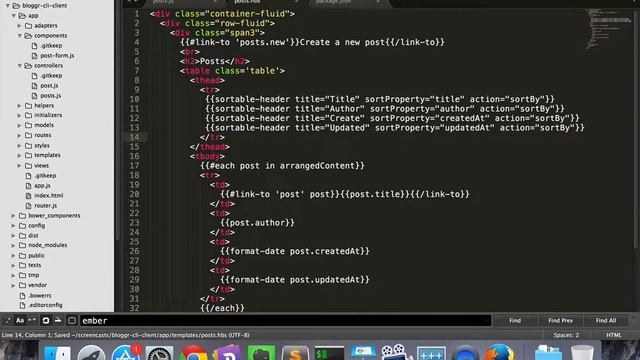Select the styles folder label
640x360 pixels.
point(42,145)
